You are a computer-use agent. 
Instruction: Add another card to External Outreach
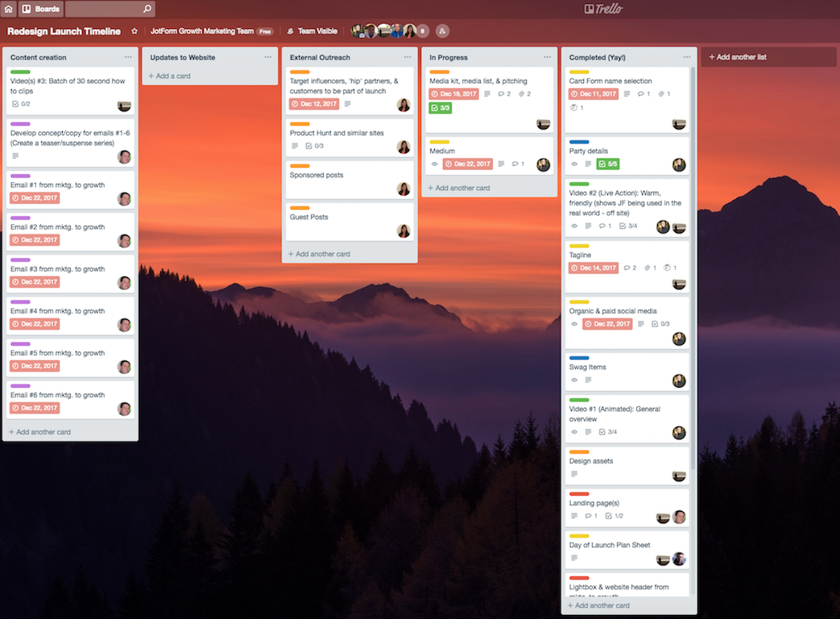(x=319, y=254)
